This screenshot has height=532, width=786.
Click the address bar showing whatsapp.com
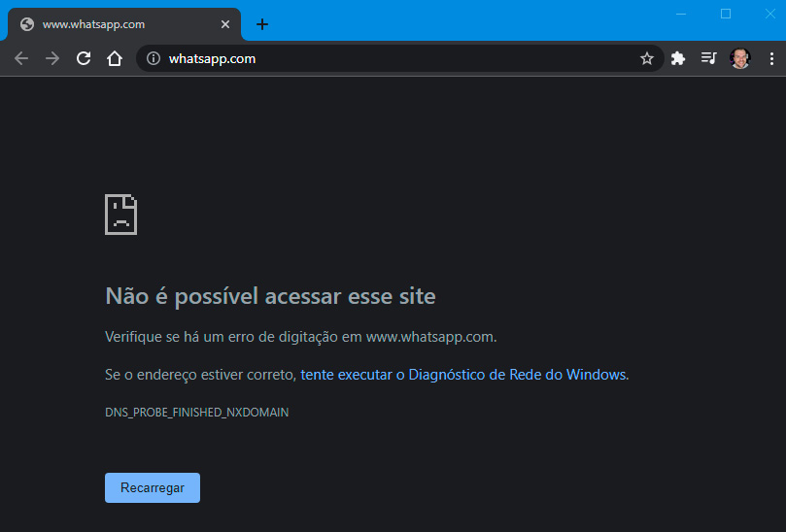coord(400,58)
